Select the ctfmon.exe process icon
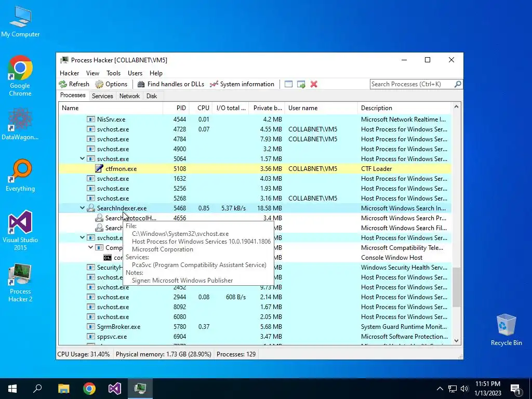This screenshot has width=532, height=399. (x=99, y=169)
